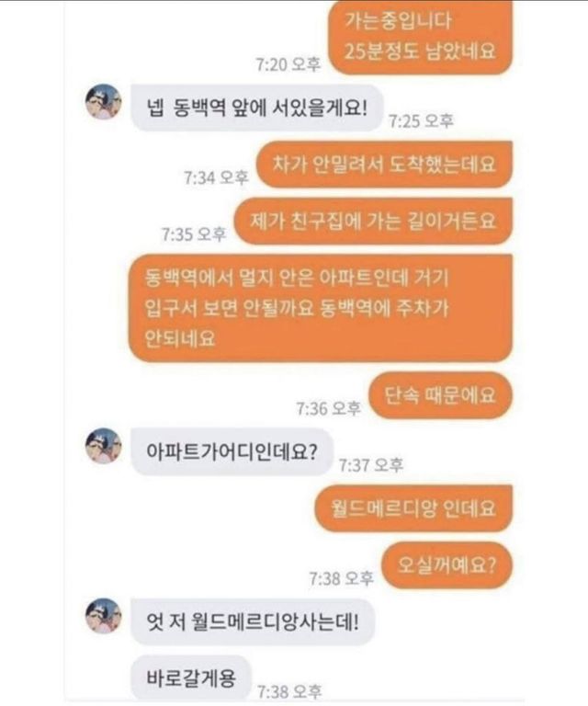This screenshot has height=706, width=588.
Task: Select the long message starting 동백역에서 멀지 않은 아파트
Action: pos(321,308)
